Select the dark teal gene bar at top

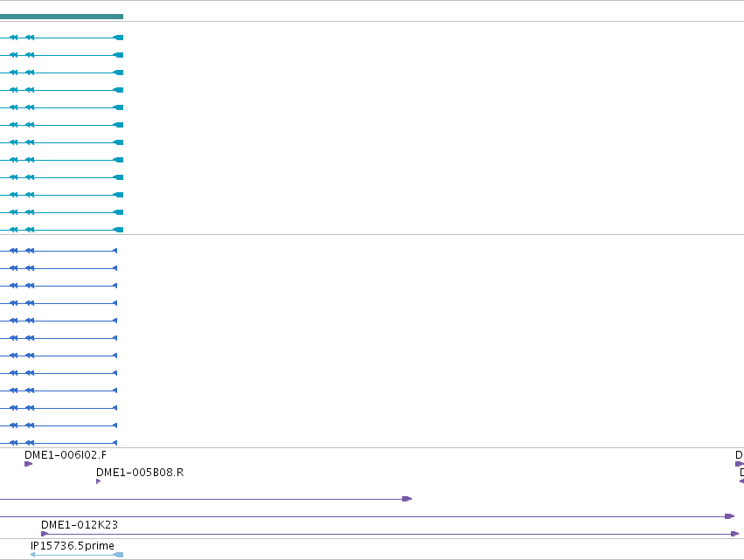point(62,17)
